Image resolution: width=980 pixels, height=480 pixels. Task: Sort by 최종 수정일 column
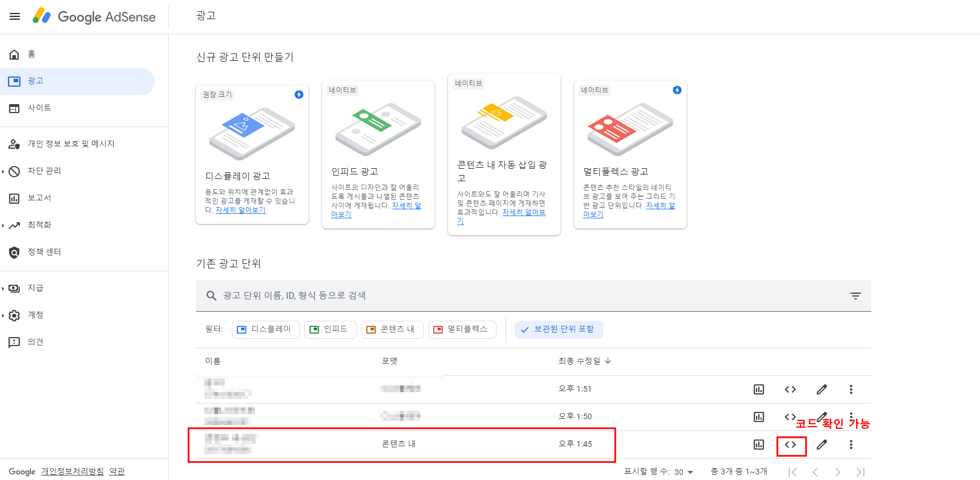pyautogui.click(x=585, y=361)
